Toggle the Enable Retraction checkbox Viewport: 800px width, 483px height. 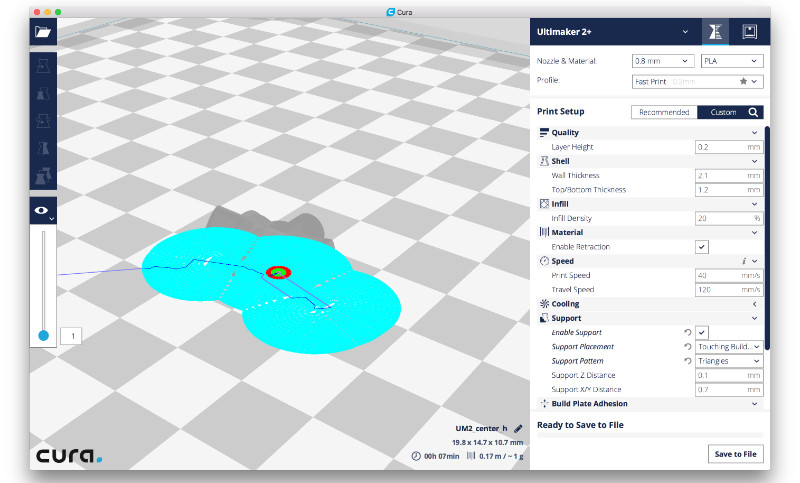(702, 247)
